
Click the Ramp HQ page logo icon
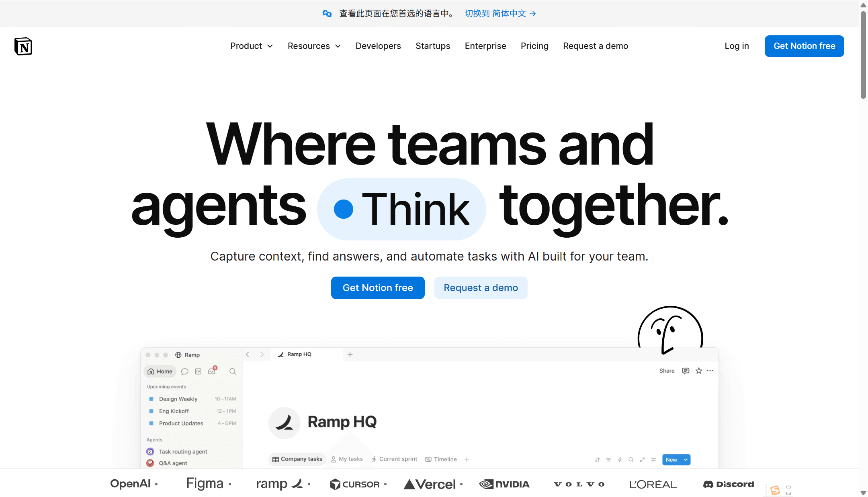(285, 423)
